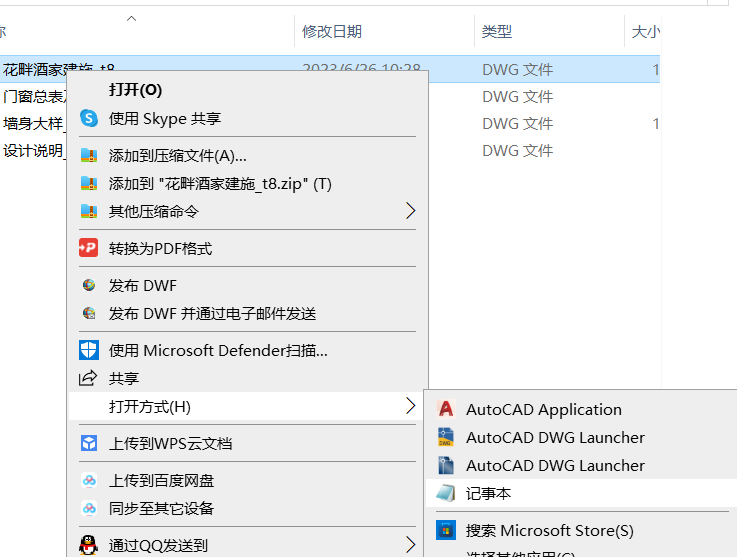
Task: Select the 花畔酒家建施 file row
Action: click(x=330, y=69)
